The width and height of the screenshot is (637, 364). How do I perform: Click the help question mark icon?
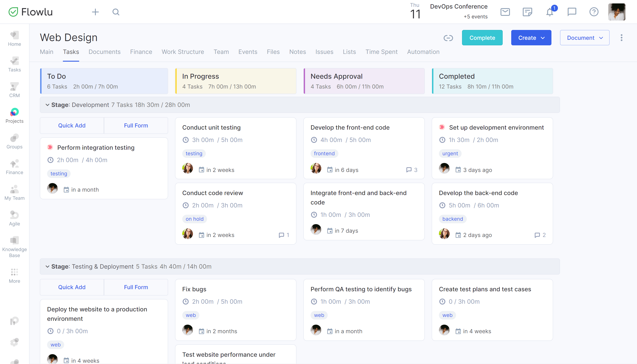[x=594, y=12]
